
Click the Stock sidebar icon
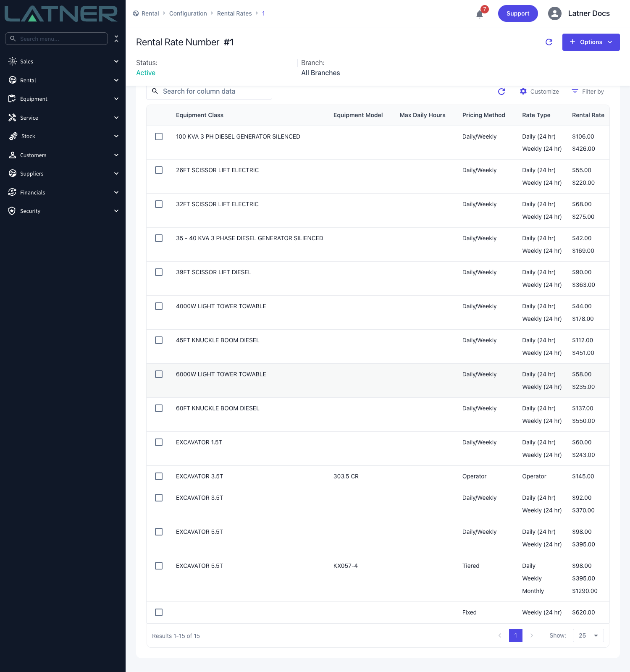pyautogui.click(x=13, y=136)
